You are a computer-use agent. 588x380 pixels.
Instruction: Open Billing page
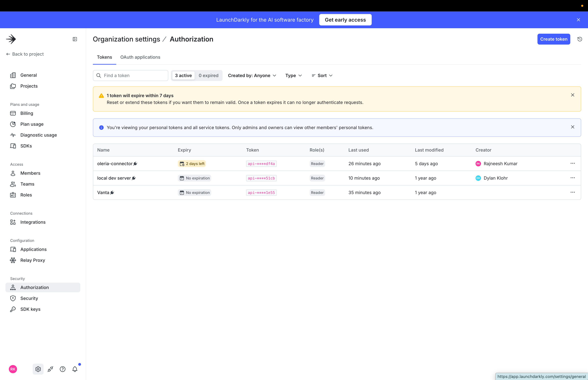click(43, 113)
